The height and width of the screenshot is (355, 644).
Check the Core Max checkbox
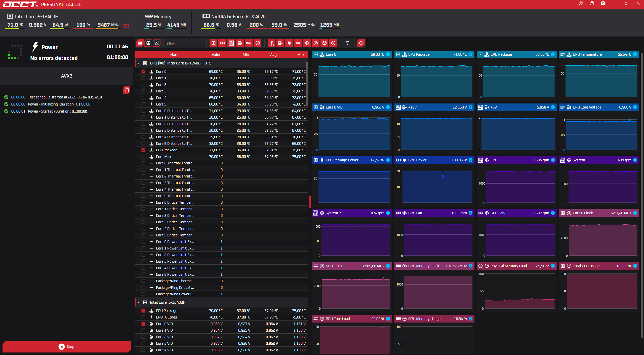click(x=143, y=157)
